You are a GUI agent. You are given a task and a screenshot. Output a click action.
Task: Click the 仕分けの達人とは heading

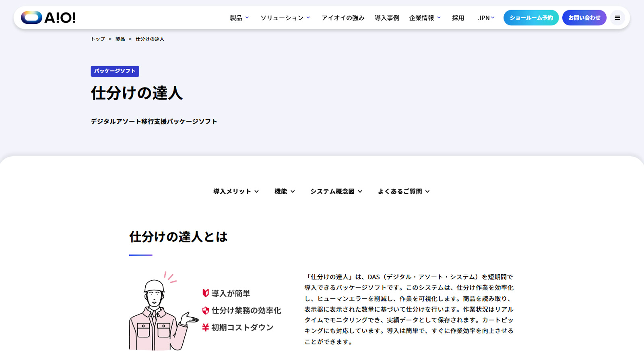[178, 237]
